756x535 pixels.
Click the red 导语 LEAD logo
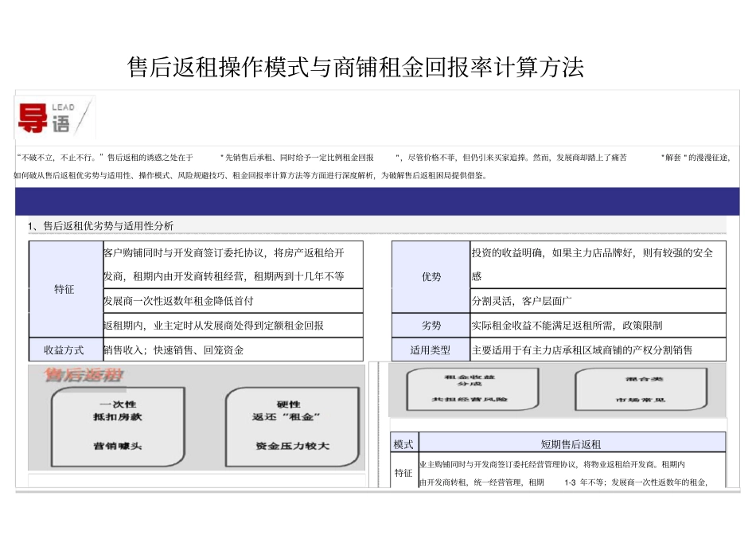point(46,118)
